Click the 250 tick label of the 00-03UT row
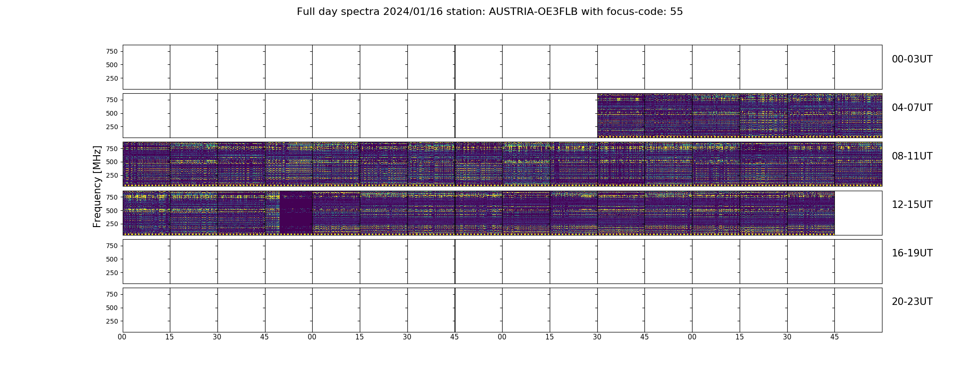This screenshot has height=373, width=980. tap(112, 78)
